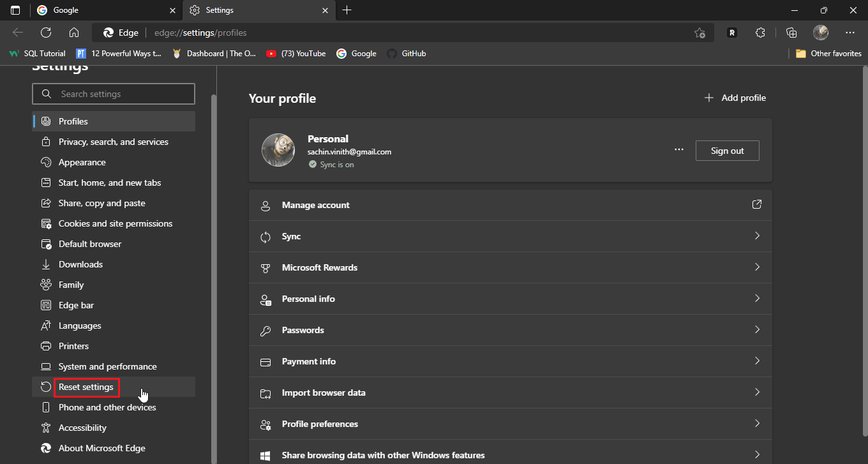This screenshot has width=868, height=464.
Task: Add this page to favorites star icon
Action: click(x=700, y=33)
